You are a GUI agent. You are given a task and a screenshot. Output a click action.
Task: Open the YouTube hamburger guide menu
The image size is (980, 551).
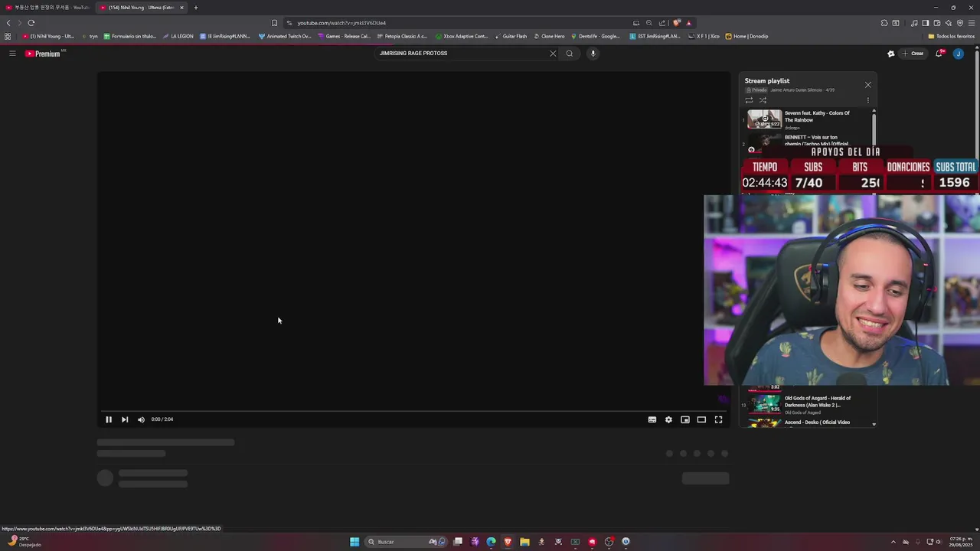click(x=12, y=54)
